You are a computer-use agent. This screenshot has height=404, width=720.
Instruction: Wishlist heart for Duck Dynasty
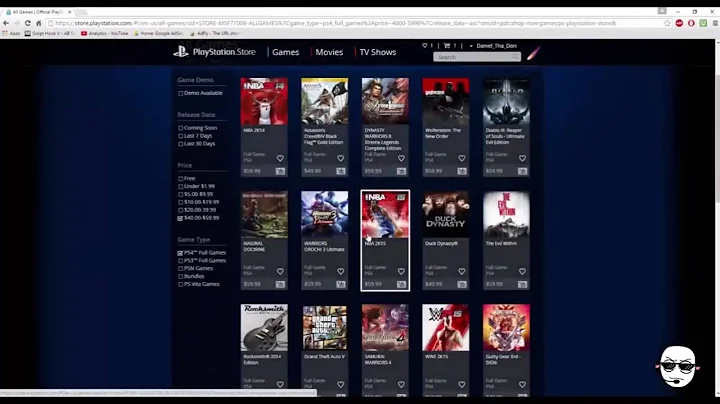[x=462, y=272]
